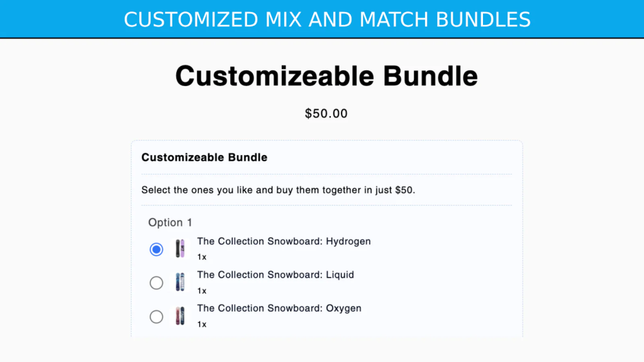Open The Collection Snowboard: Oxygen product link
644x362 pixels.
[x=279, y=309]
